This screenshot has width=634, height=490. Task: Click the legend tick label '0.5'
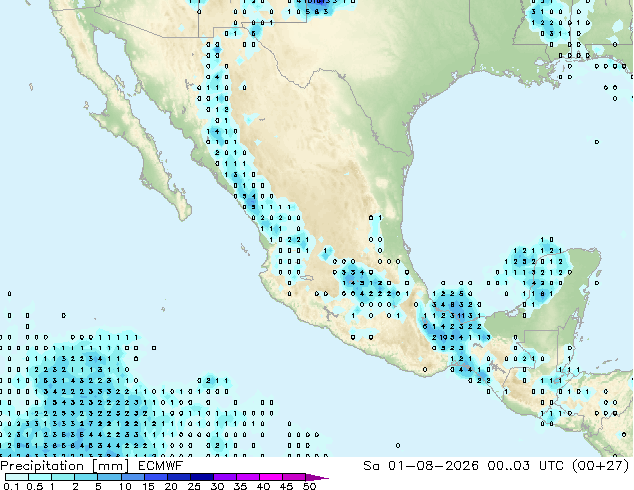(34, 486)
